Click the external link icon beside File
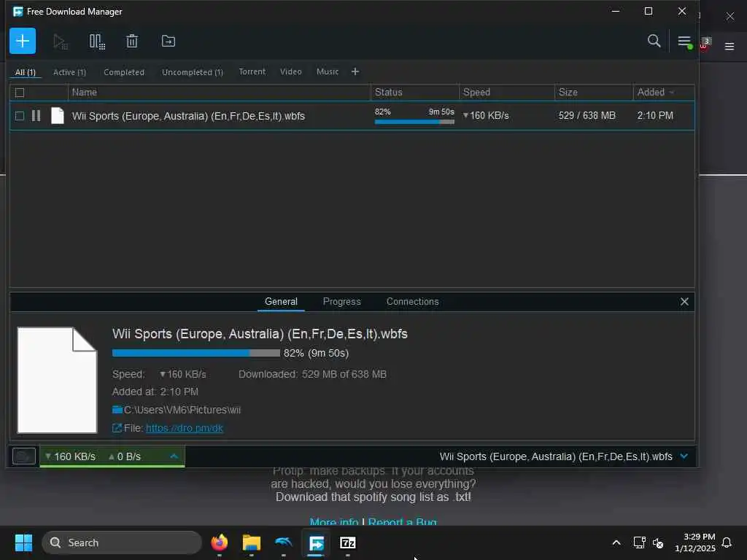 (117, 428)
